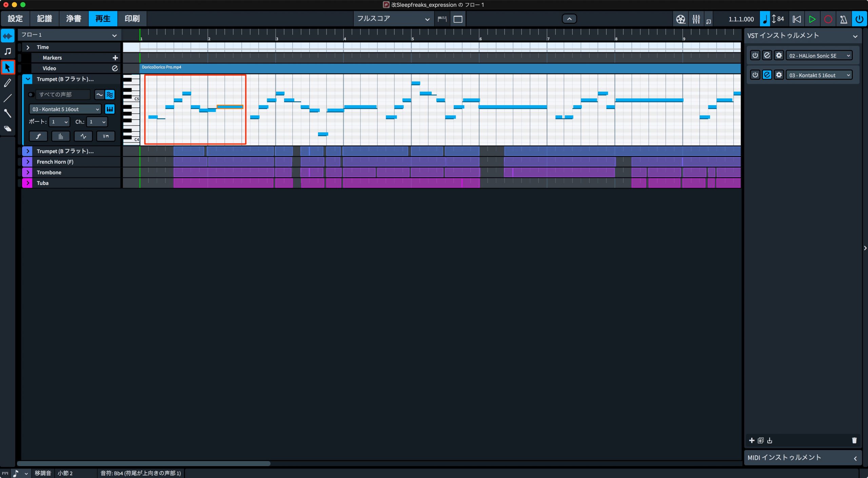
Task: Select the arrow Select tool
Action: point(7,67)
